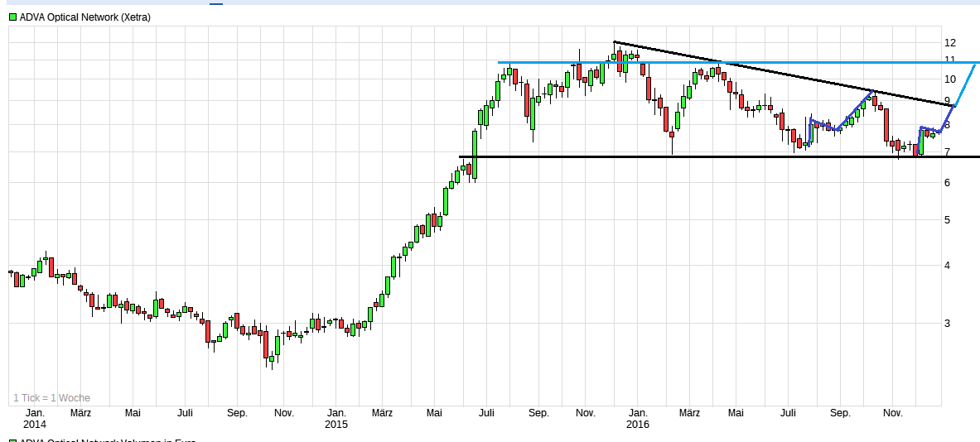980x442 pixels.
Task: Click the '1 Tick = 1 Woche' note
Action: click(52, 397)
